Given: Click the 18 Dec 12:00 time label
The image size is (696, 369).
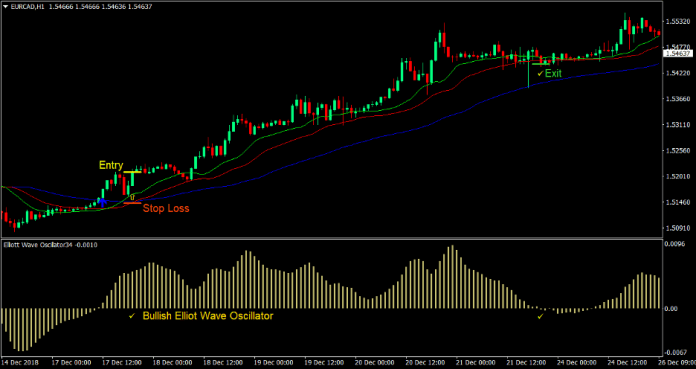Looking at the screenshot, I should [223, 362].
